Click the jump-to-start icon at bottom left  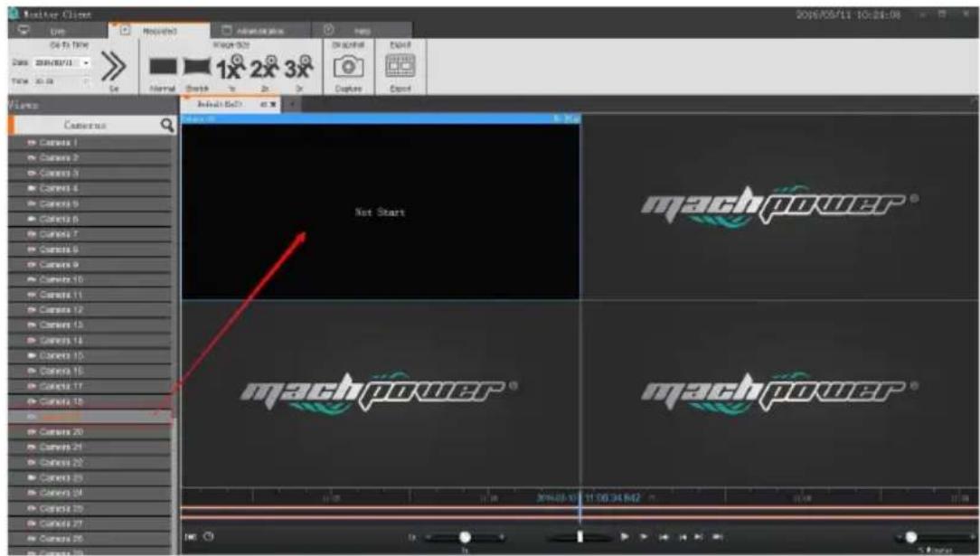coord(190,537)
